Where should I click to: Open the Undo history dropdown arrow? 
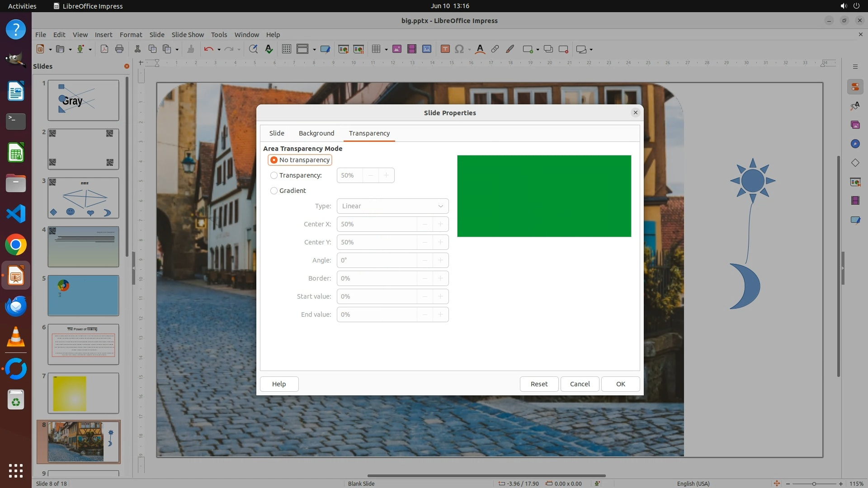[219, 50]
